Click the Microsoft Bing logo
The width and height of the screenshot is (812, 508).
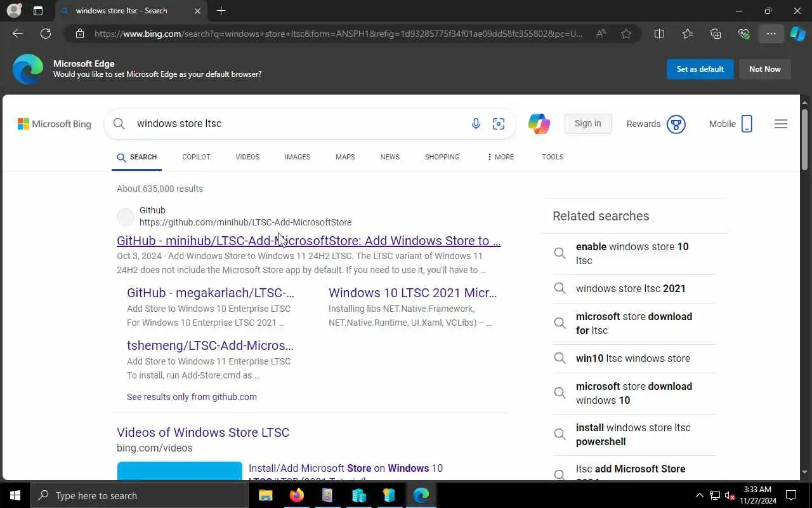(x=55, y=124)
